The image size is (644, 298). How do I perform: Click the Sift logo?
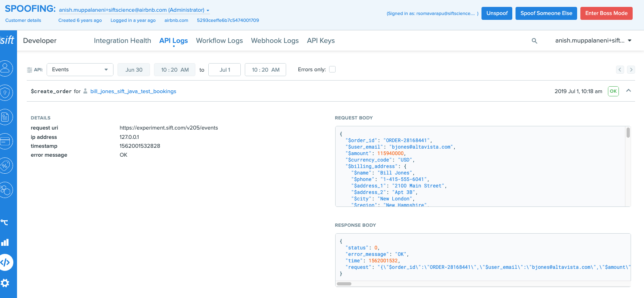tap(7, 40)
